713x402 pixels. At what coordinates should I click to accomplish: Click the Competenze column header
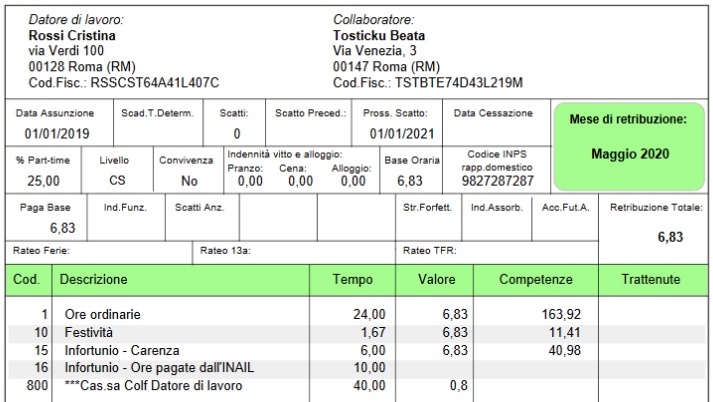tap(535, 280)
